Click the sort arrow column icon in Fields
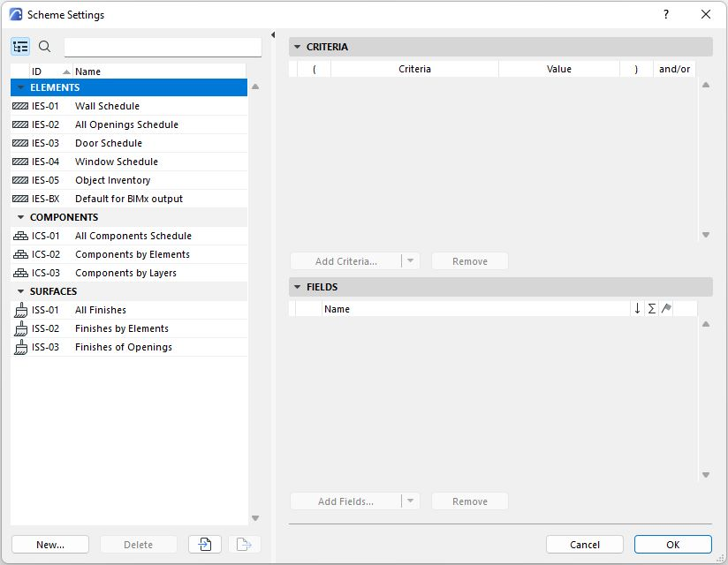The width and height of the screenshot is (728, 565). (x=638, y=308)
